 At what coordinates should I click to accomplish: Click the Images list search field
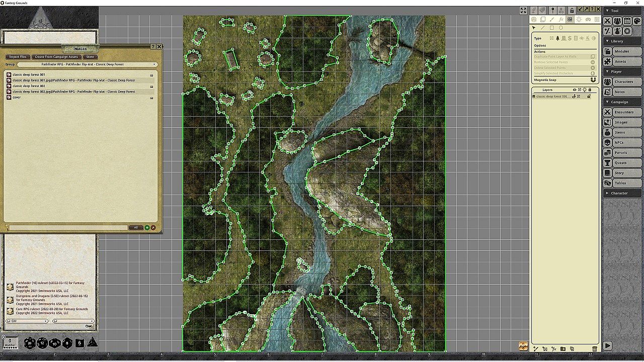(x=68, y=228)
